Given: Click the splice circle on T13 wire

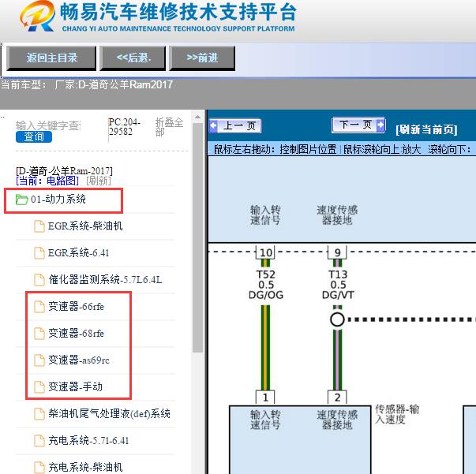Looking at the screenshot, I should 337,319.
